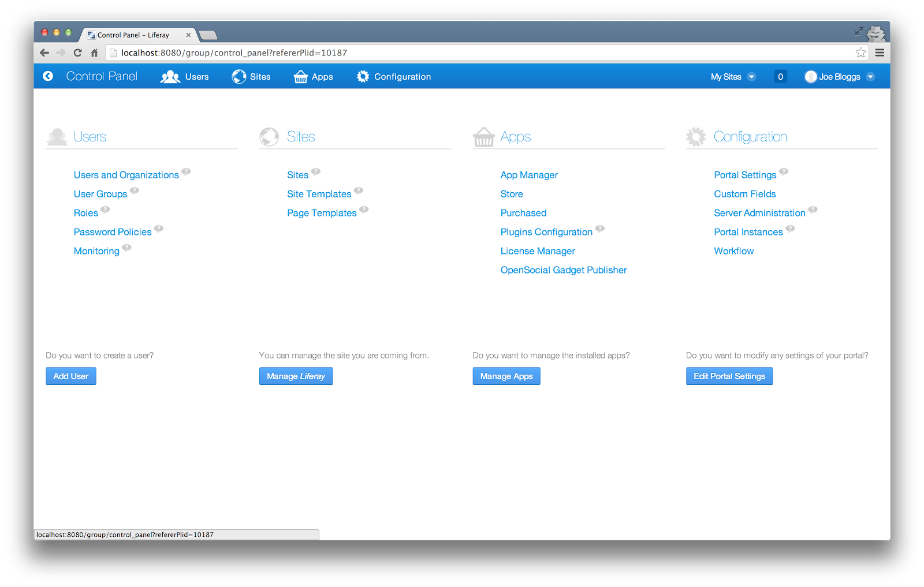Expand the Joe Bloggs user menu arrow

(x=870, y=77)
